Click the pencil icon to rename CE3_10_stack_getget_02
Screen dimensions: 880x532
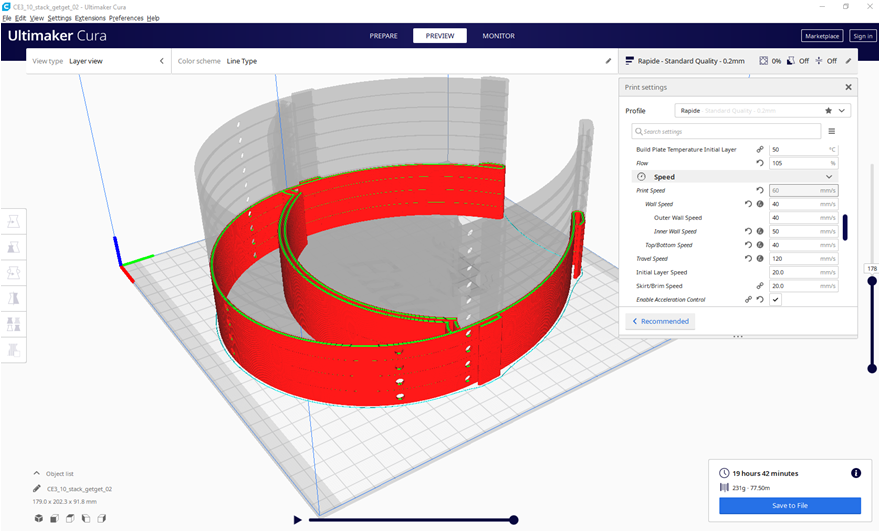tap(37, 489)
